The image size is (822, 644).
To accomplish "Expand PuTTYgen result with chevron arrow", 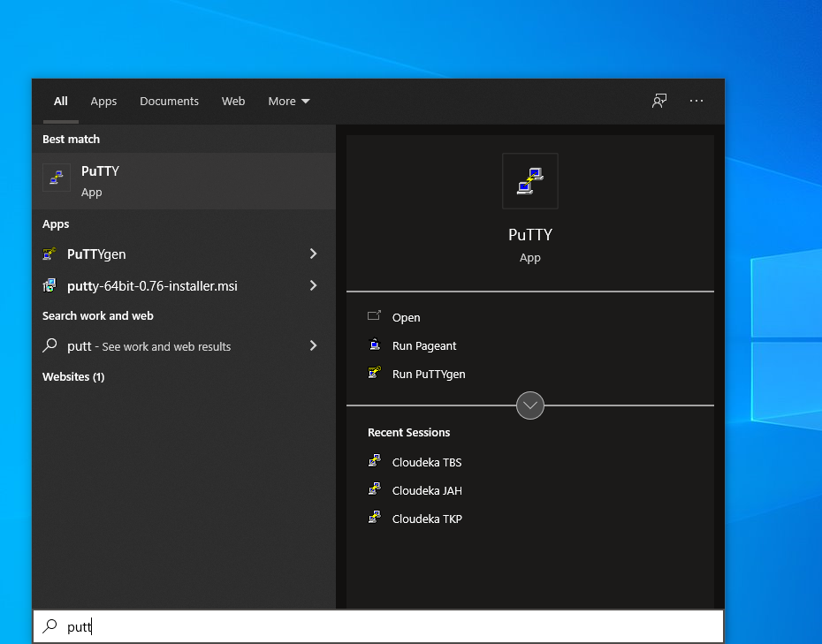I will click(x=313, y=254).
